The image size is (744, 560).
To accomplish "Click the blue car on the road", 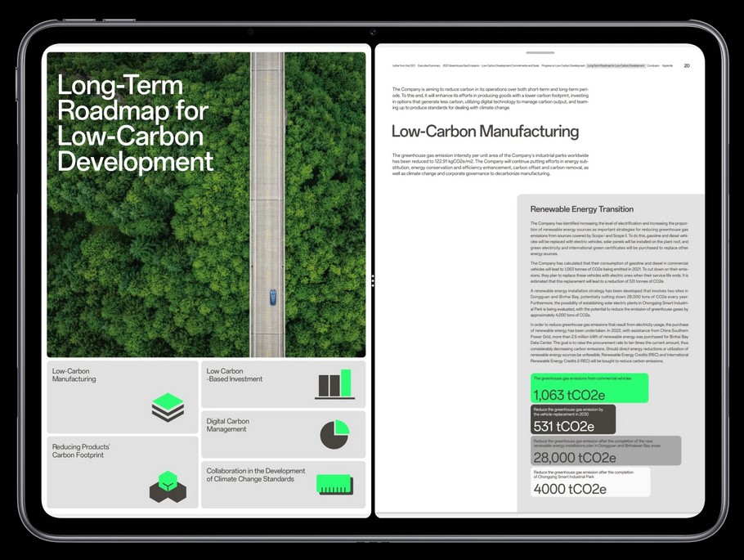I will click(x=272, y=298).
